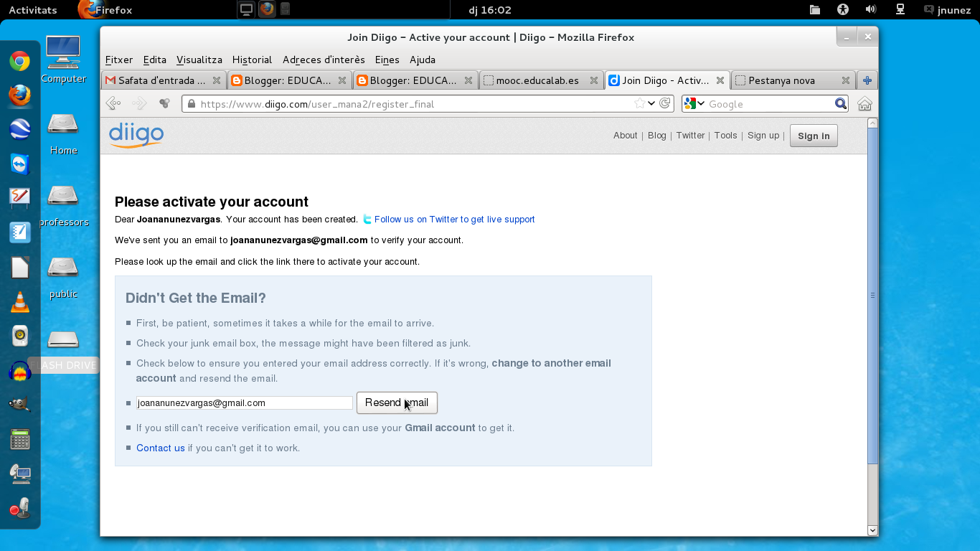Viewport: 980px width, 551px height.
Task: Open the Firefox application menu in top bar
Action: (105, 10)
